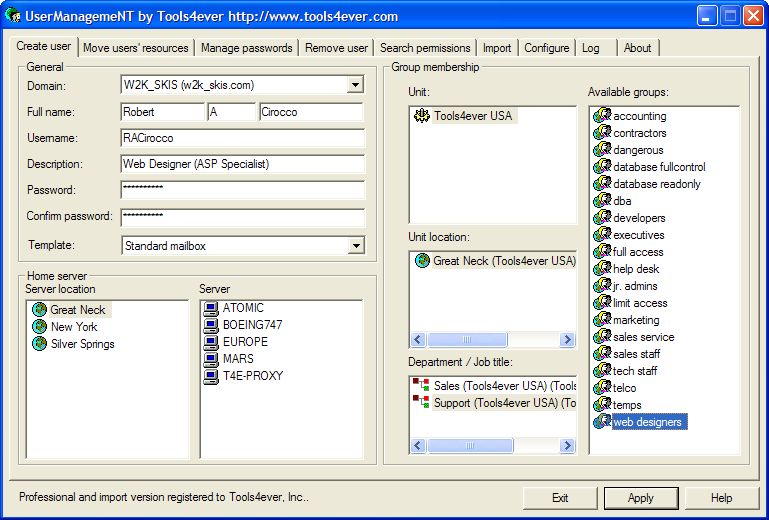Open the Domain dropdown arrow
Viewport: 769px width, 520px height.
click(355, 85)
